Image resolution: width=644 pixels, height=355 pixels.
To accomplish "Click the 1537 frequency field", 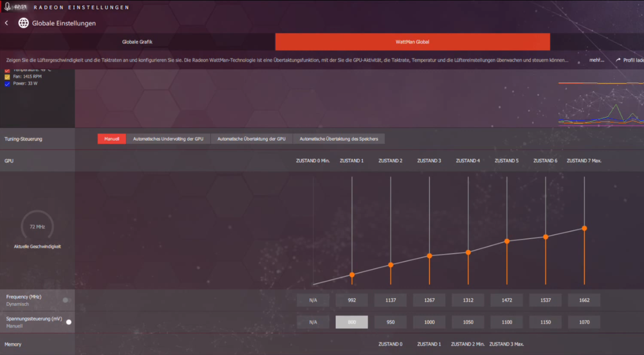I will 545,300.
